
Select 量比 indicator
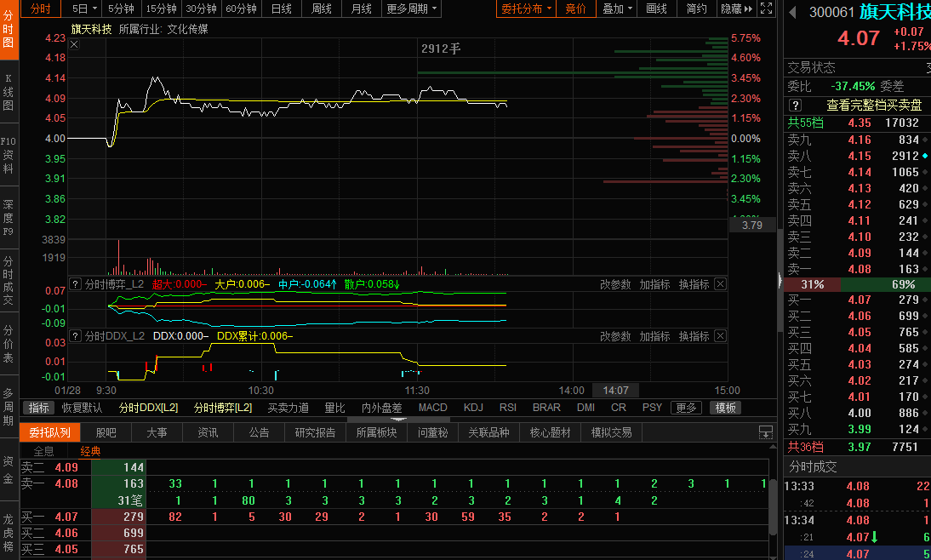(334, 408)
